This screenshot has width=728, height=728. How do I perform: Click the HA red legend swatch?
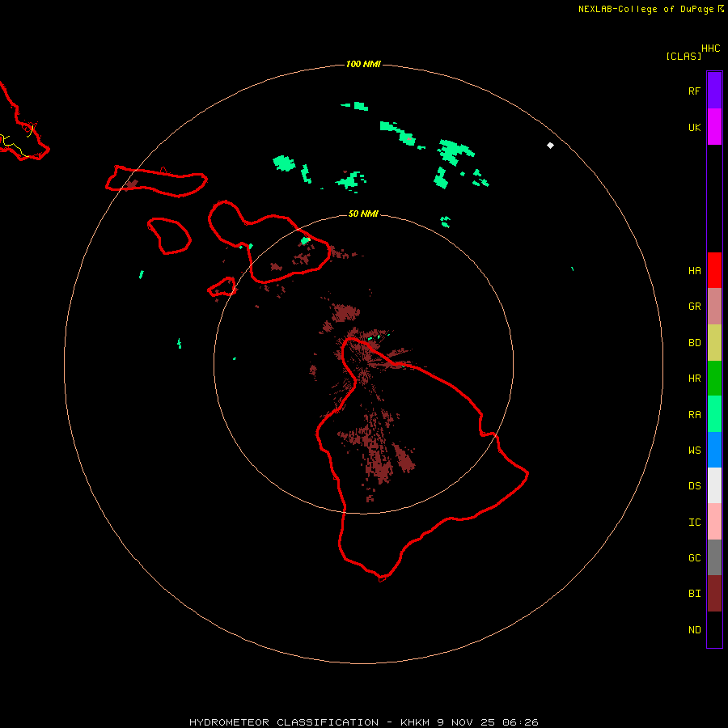click(x=714, y=270)
